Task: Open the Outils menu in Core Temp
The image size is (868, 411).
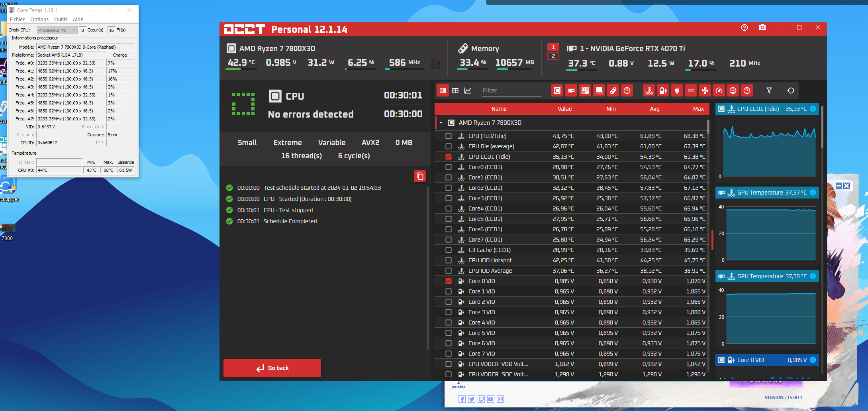Action: pyautogui.click(x=61, y=19)
